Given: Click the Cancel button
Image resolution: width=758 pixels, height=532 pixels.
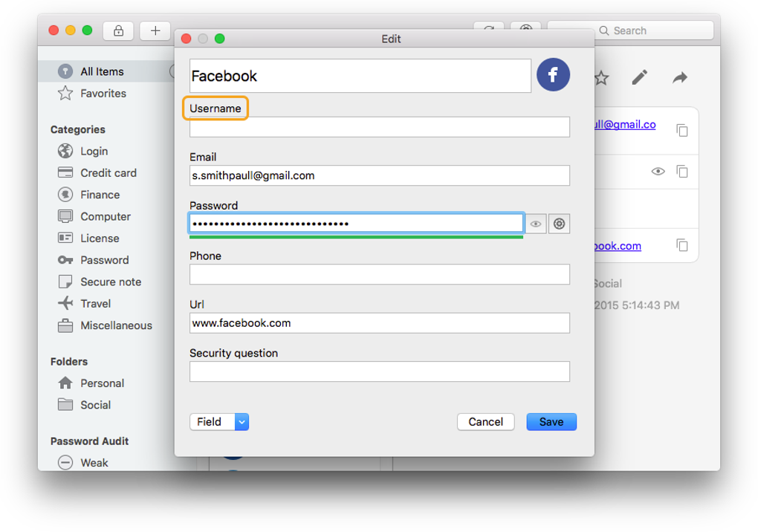Looking at the screenshot, I should pyautogui.click(x=485, y=422).
